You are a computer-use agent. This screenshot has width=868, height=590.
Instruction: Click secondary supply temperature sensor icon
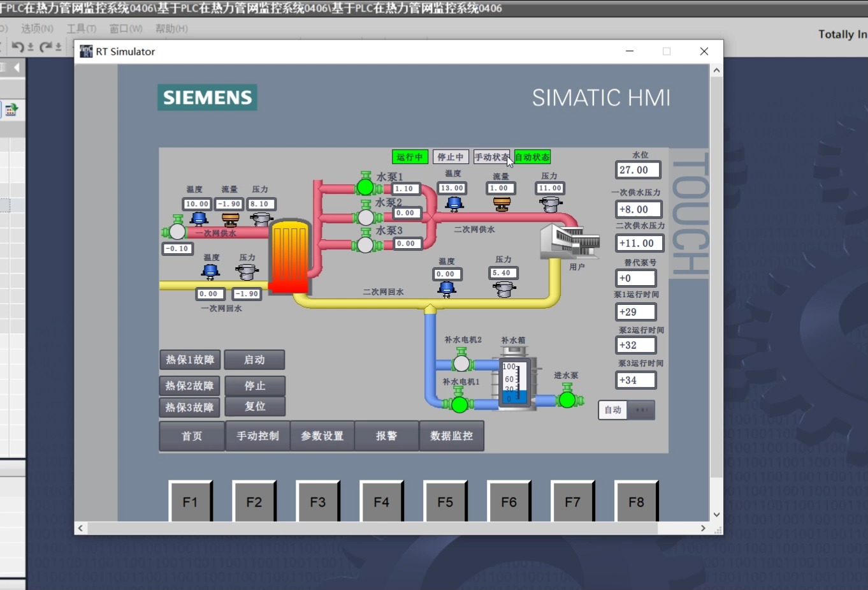click(454, 203)
